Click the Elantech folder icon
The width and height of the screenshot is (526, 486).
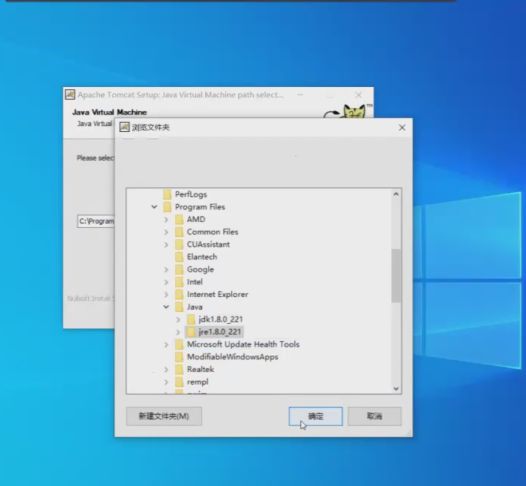[179, 257]
